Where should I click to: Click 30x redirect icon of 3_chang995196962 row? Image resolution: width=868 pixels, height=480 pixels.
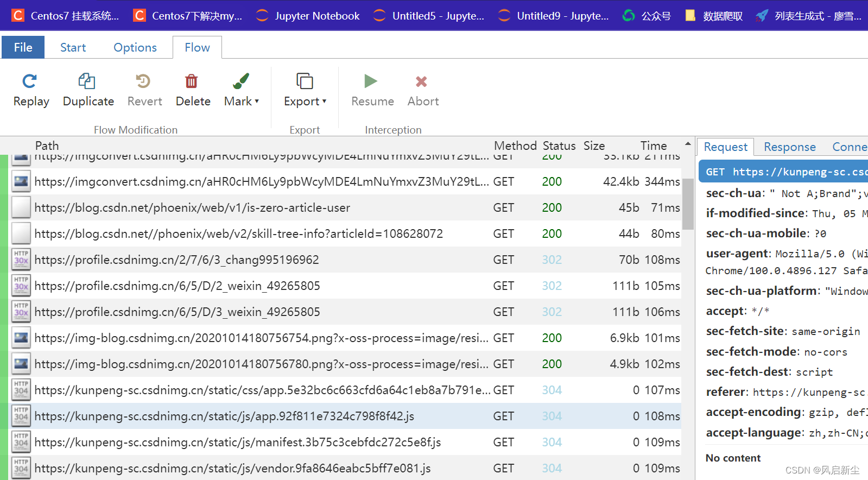21,259
